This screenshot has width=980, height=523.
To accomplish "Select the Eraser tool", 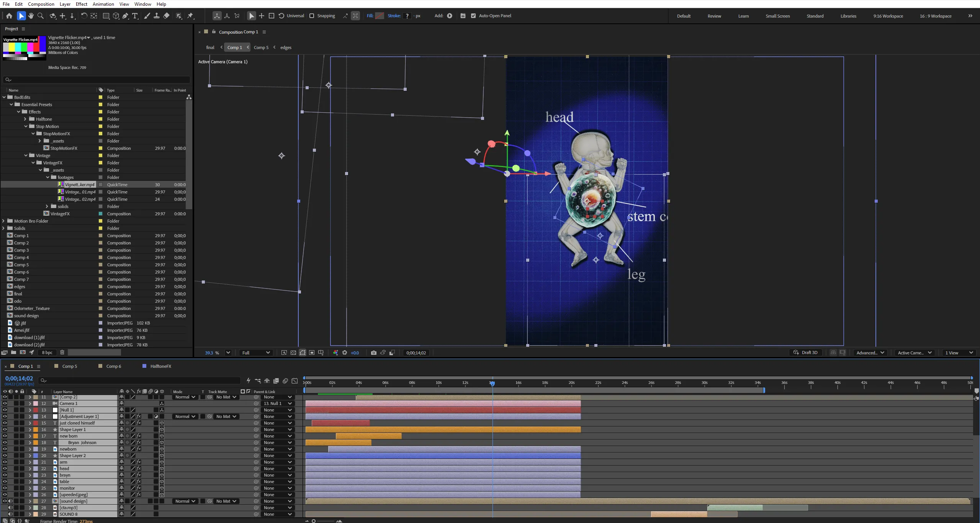I will tap(166, 16).
